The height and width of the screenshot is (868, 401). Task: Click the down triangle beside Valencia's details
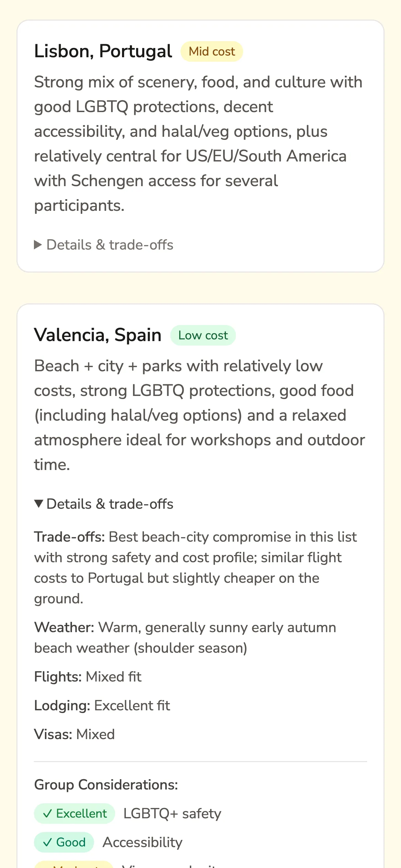tap(38, 504)
